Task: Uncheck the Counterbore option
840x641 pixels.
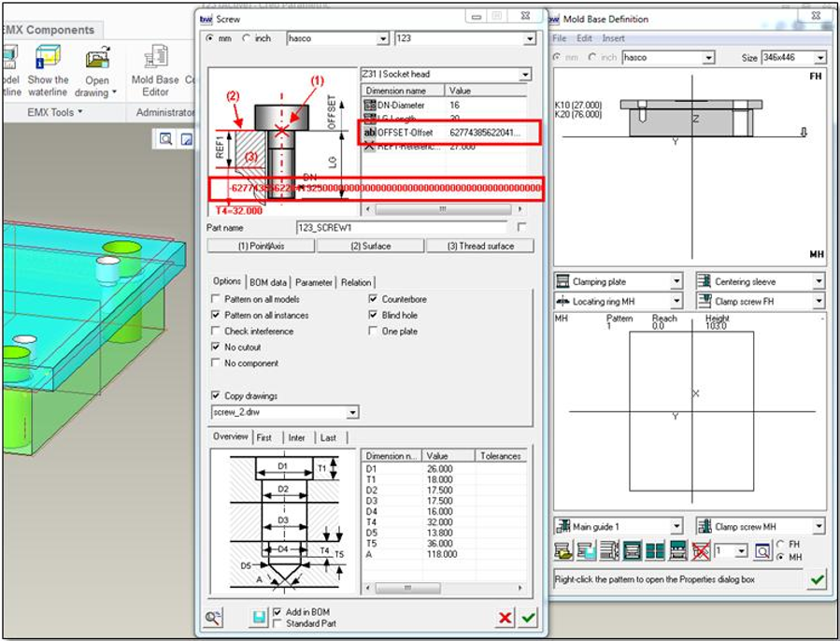Action: [373, 298]
